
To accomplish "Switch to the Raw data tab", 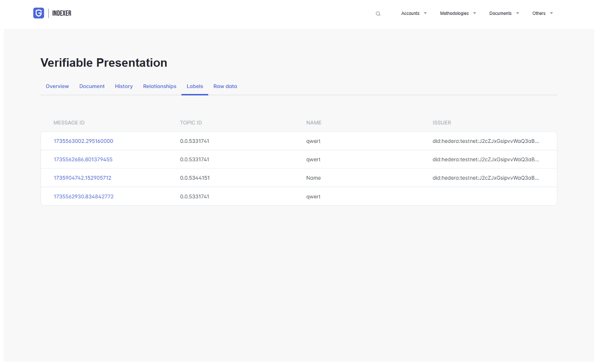I will pyautogui.click(x=225, y=86).
